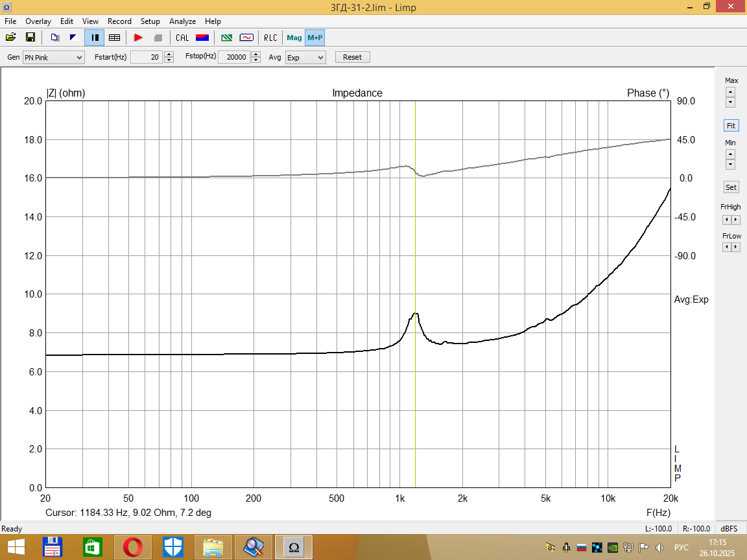Click the 'L:-100.0' level status text

(x=658, y=529)
